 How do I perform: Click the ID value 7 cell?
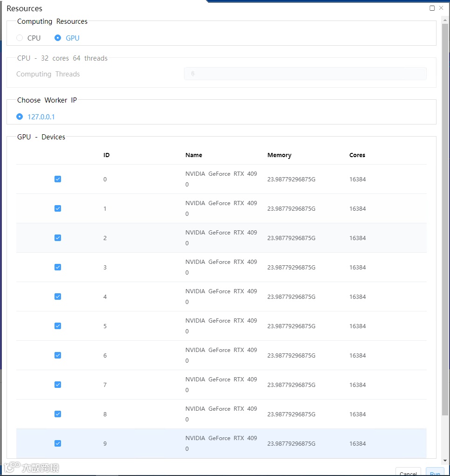(x=105, y=385)
